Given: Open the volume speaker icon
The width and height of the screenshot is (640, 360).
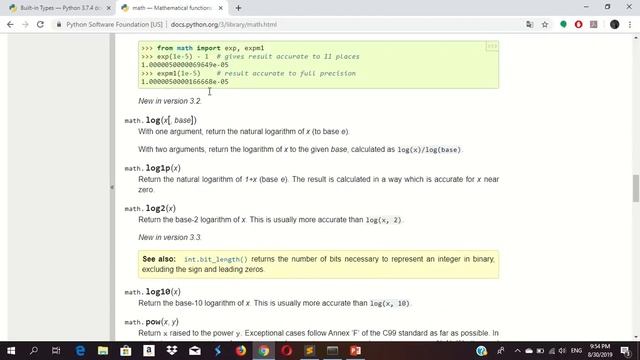Looking at the screenshot, I should 562,351.
